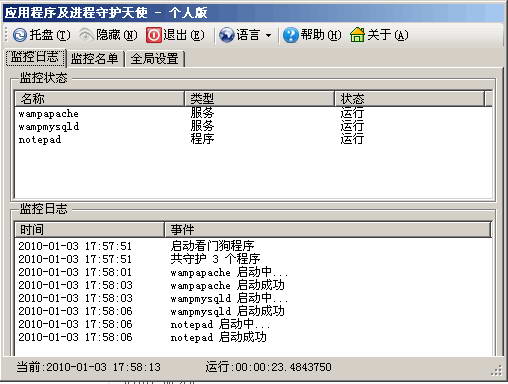Click the house 关于 about icon

357,35
